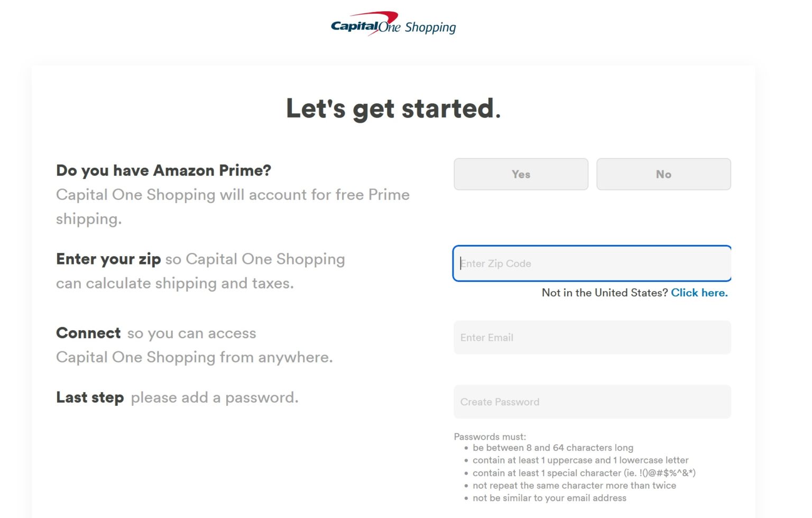Screen dimensions: 812x518
Task: Click the Last step label
Action: tap(90, 397)
